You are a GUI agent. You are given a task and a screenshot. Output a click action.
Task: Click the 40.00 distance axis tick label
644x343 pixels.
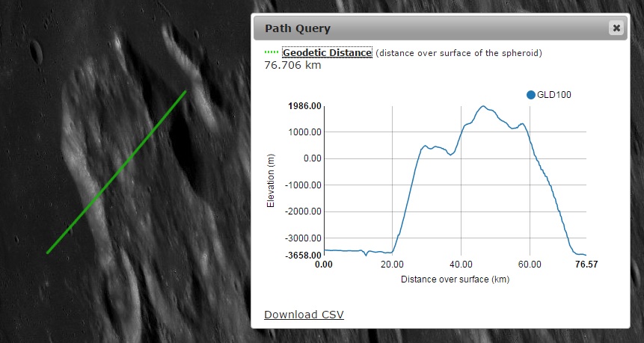point(461,265)
